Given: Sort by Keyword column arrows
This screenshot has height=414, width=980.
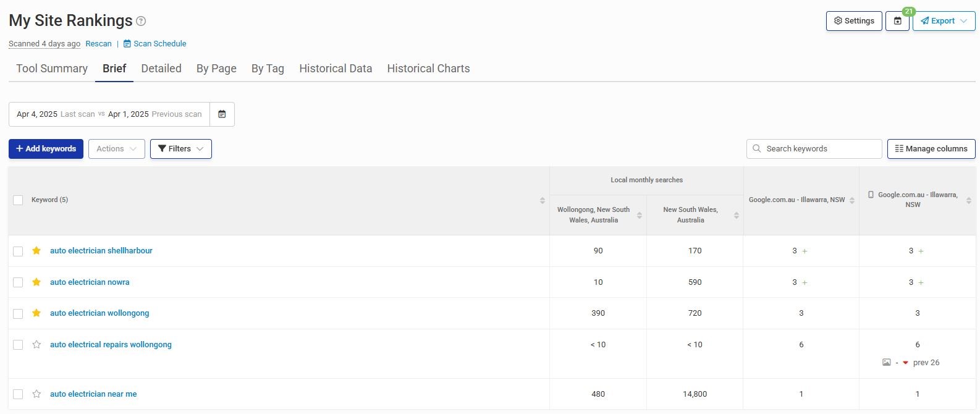Looking at the screenshot, I should click(542, 200).
